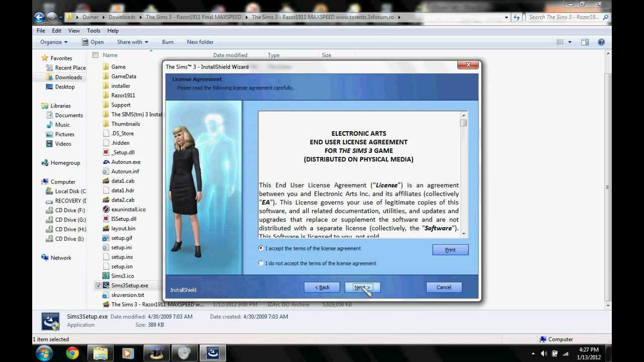Expand breadcrumb arrow after Owner

(x=104, y=17)
